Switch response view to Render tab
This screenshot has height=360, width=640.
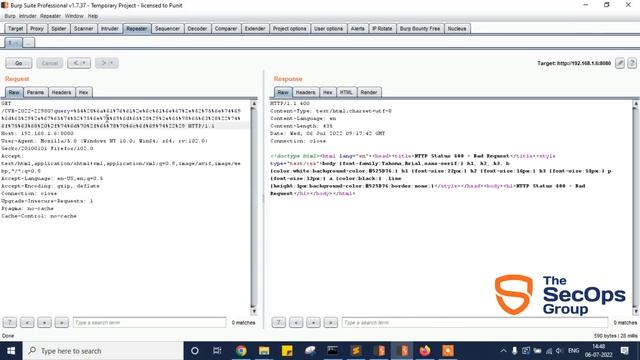[369, 92]
